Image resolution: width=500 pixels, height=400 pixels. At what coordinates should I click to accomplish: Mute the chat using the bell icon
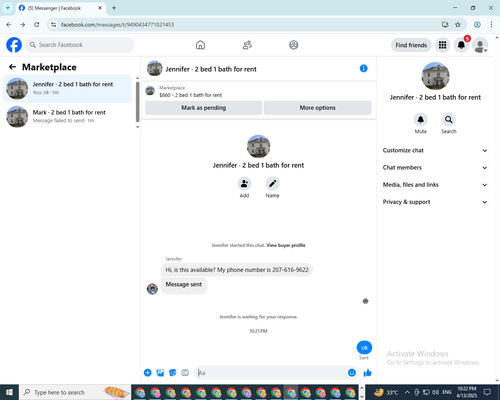click(421, 119)
